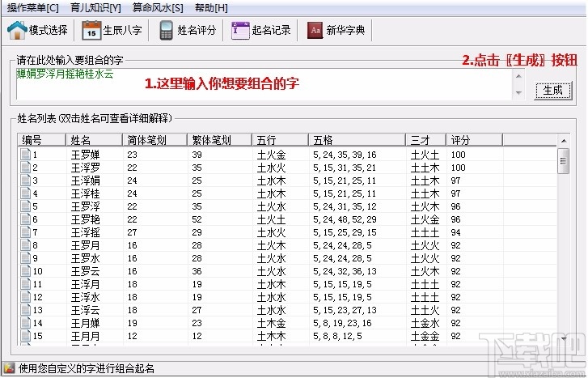Click the input box scroll up arrow
This screenshot has width=588, height=378.
(518, 76)
